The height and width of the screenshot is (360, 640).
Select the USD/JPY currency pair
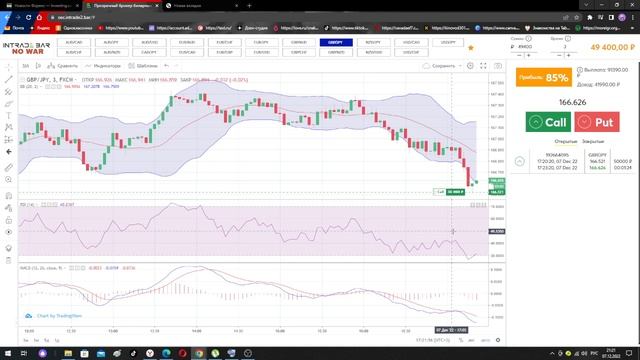tap(448, 42)
